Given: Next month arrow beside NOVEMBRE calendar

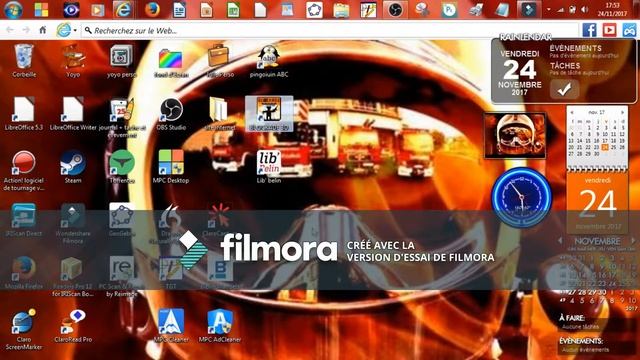Looking at the screenshot, I should pyautogui.click(x=633, y=241).
